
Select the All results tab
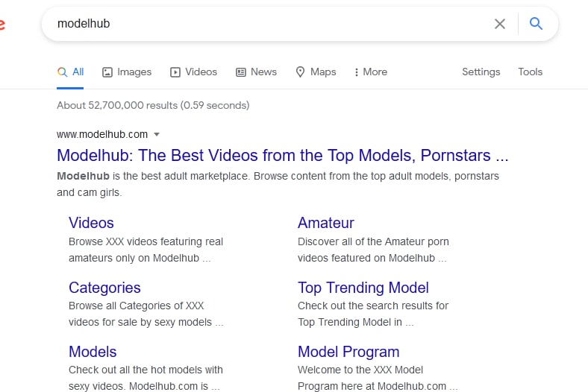70,72
